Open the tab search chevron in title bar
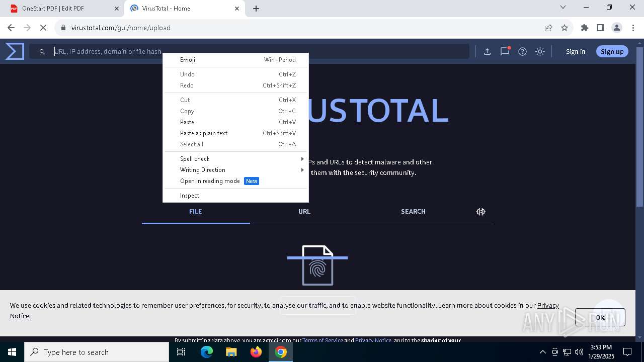Viewport: 644px width, 362px height. pos(563,7)
